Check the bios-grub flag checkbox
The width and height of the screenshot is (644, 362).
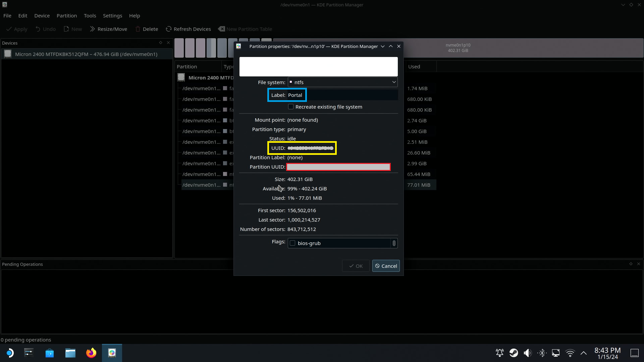point(292,243)
